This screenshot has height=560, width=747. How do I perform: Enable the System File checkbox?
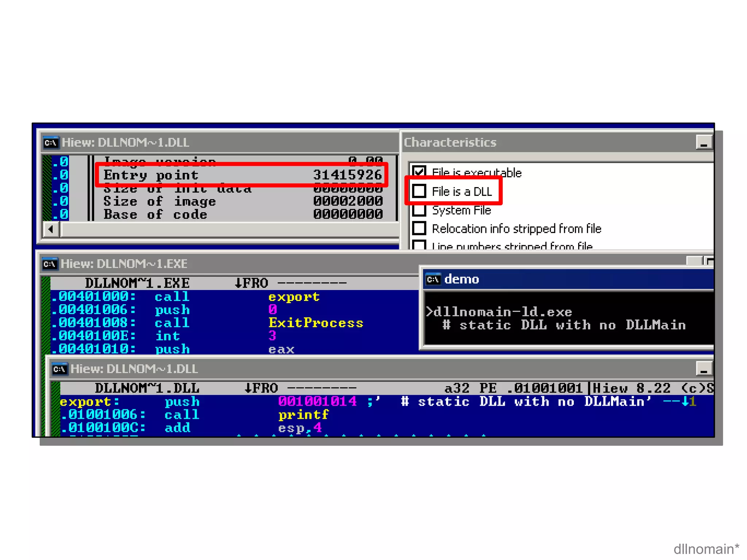click(419, 210)
